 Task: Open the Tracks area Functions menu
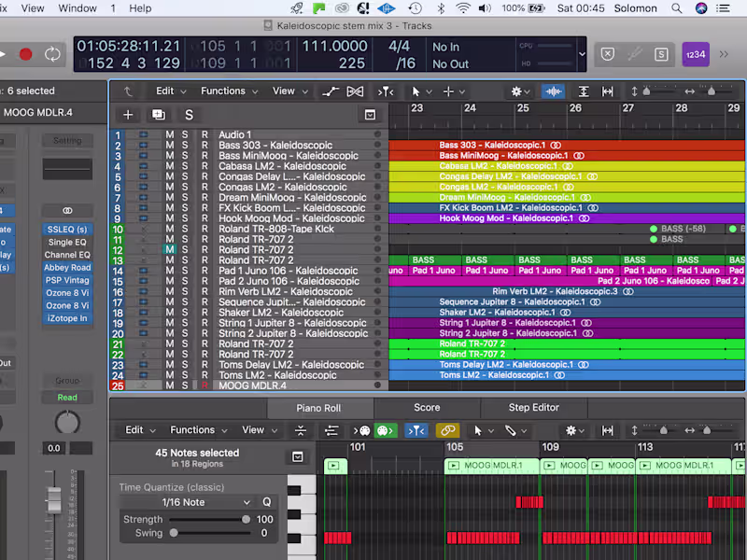[x=229, y=91]
